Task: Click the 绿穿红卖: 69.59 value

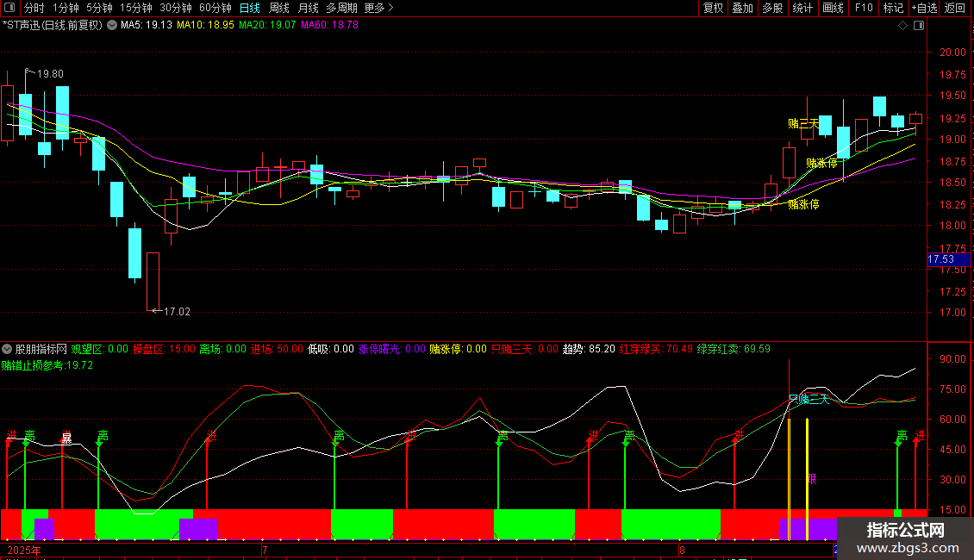Action: pyautogui.click(x=734, y=350)
